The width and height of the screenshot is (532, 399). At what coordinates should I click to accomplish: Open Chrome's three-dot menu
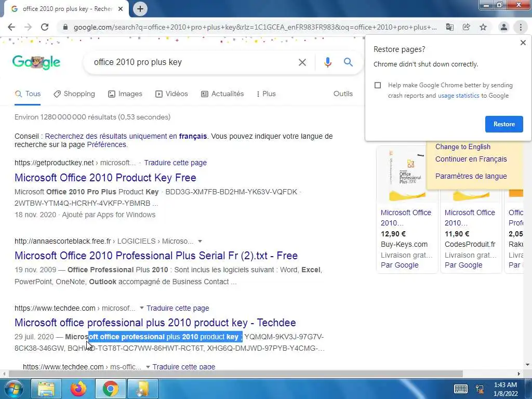click(521, 27)
